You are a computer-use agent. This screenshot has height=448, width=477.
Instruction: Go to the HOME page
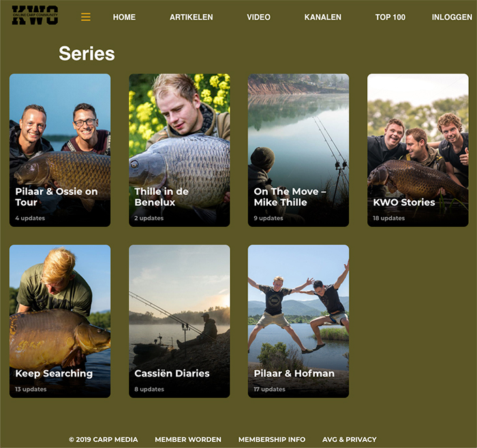124,17
